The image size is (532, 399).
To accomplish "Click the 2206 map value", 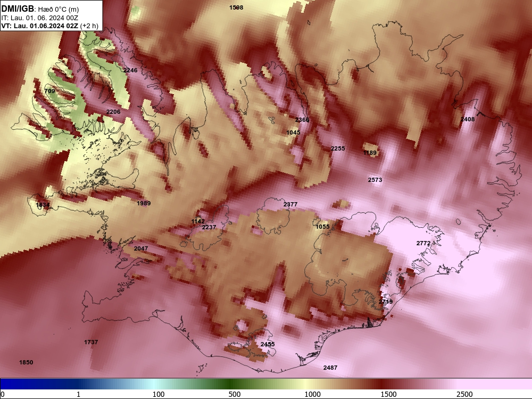I will [x=113, y=112].
